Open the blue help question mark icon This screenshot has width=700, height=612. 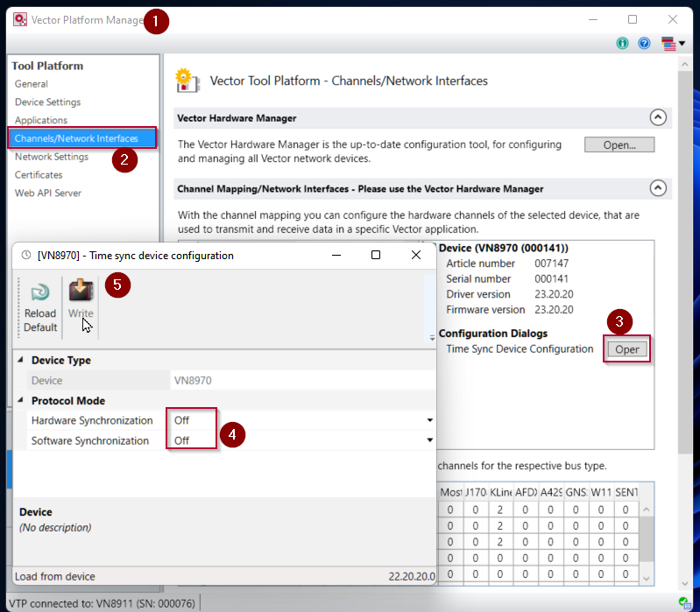click(x=644, y=43)
